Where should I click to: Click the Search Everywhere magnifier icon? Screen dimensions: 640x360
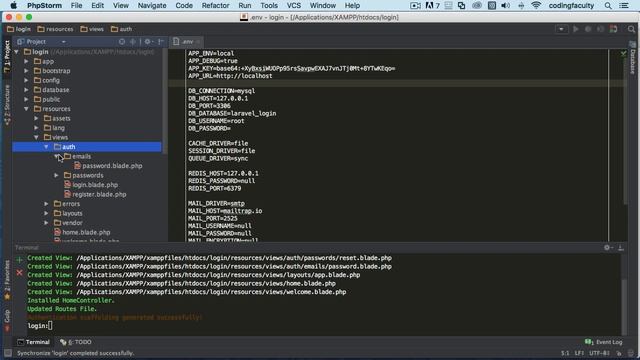click(631, 29)
